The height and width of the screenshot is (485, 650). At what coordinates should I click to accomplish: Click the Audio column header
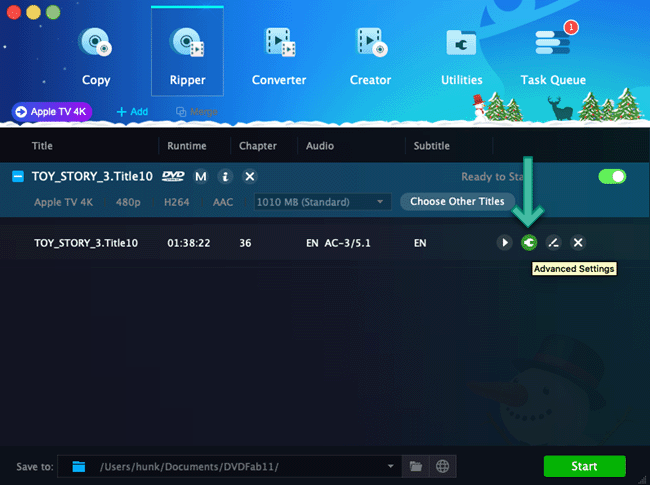pos(320,146)
